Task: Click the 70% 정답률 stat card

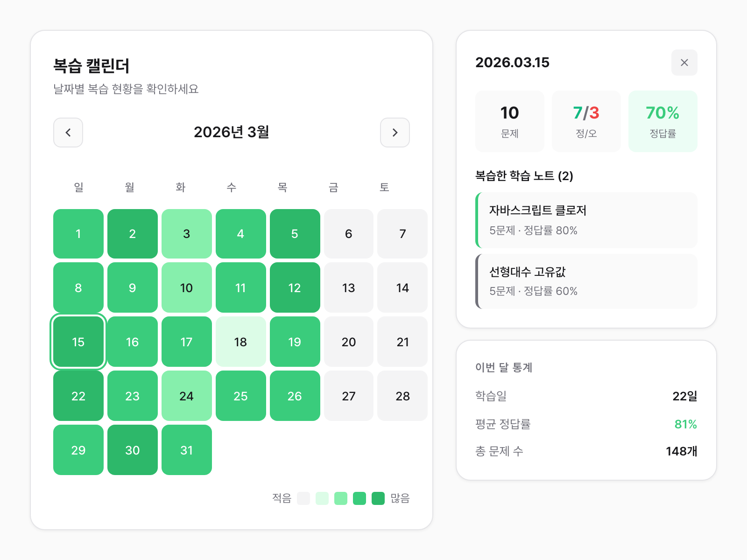Action: tap(663, 121)
